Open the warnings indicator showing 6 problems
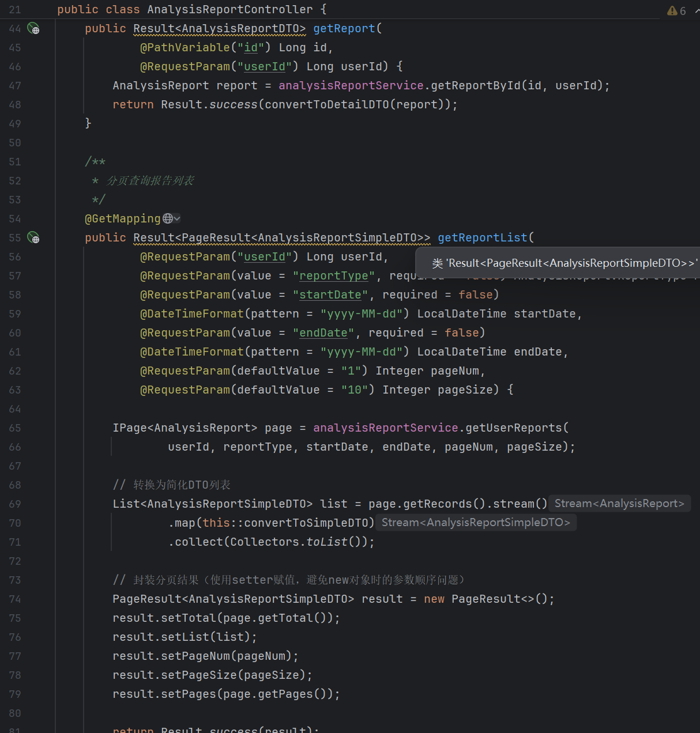 676,11
